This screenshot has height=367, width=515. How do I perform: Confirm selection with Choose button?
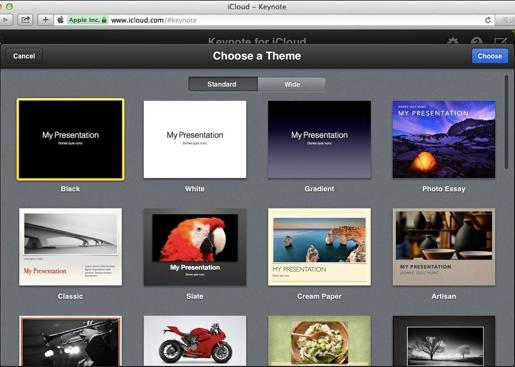click(x=490, y=56)
